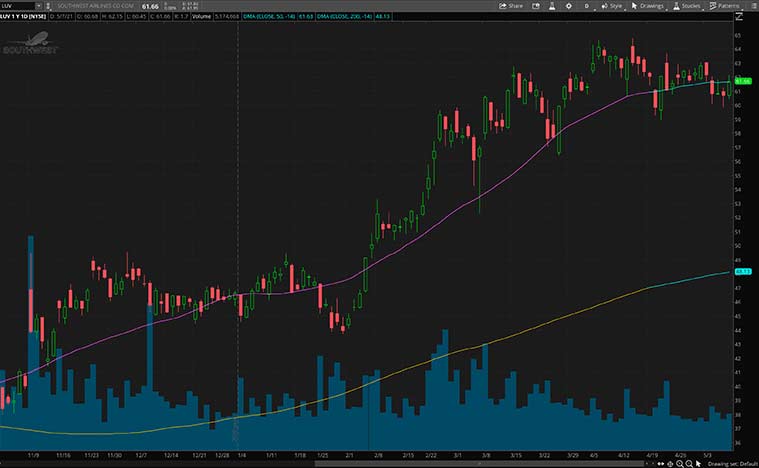Click the zoom in magnifier icon
The width and height of the screenshot is (759, 468).
(x=678, y=463)
